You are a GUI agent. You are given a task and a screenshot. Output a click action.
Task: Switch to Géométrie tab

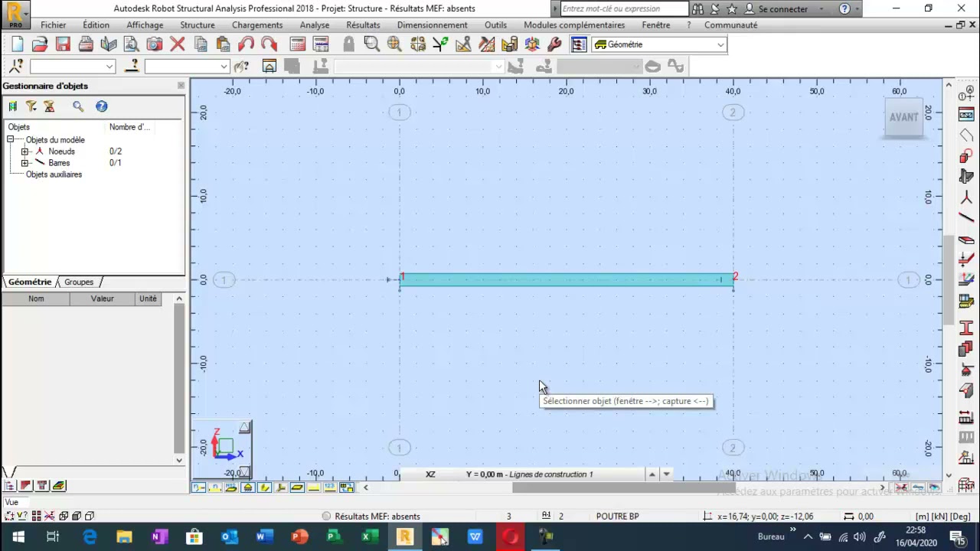(x=29, y=282)
